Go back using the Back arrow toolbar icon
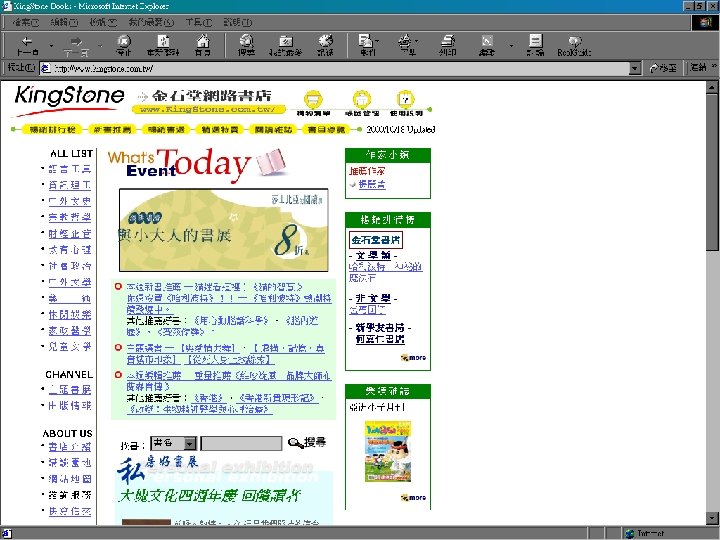 pyautogui.click(x=28, y=45)
